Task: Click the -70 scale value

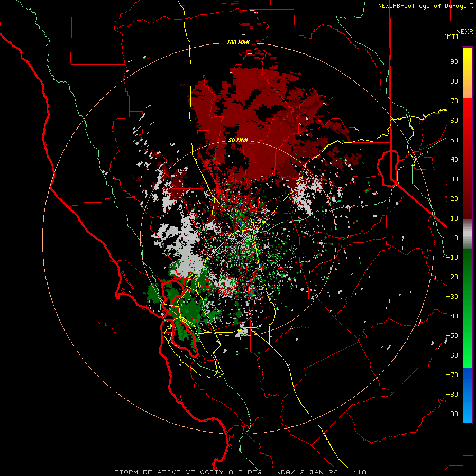Action: (x=452, y=375)
